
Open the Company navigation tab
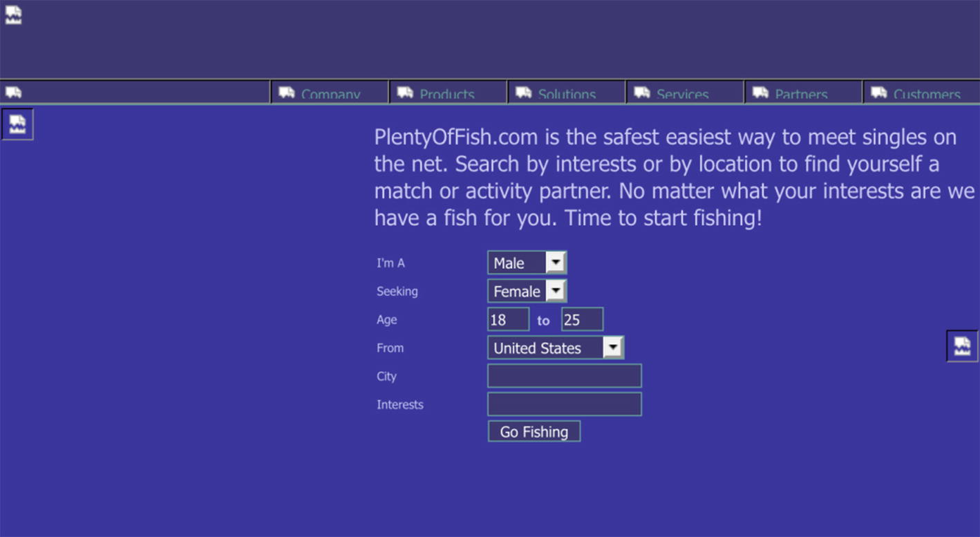330,93
